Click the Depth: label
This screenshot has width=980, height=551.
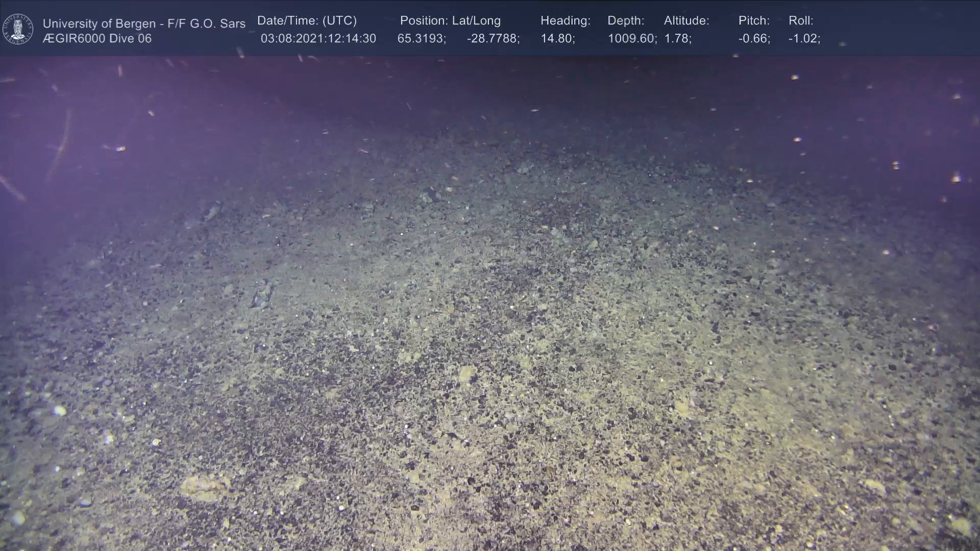626,21
